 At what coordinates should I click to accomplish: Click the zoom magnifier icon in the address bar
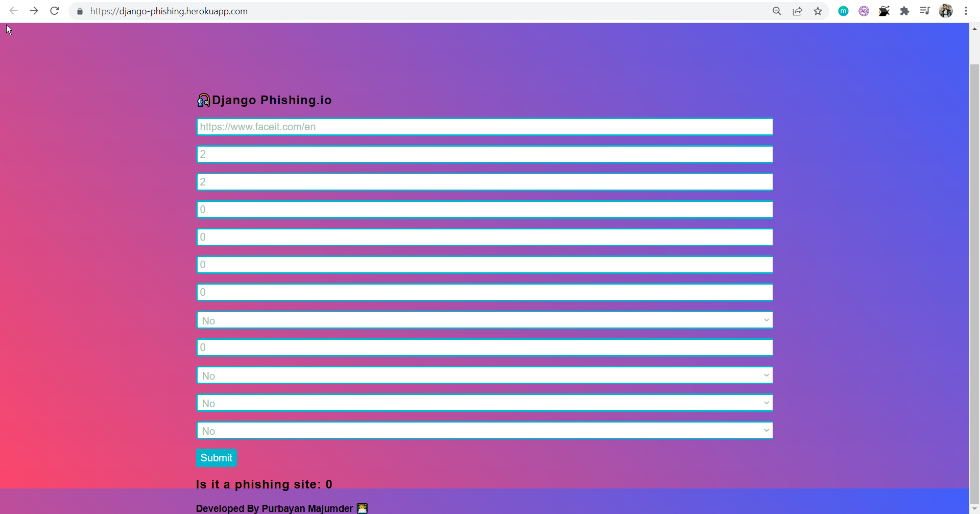point(777,11)
